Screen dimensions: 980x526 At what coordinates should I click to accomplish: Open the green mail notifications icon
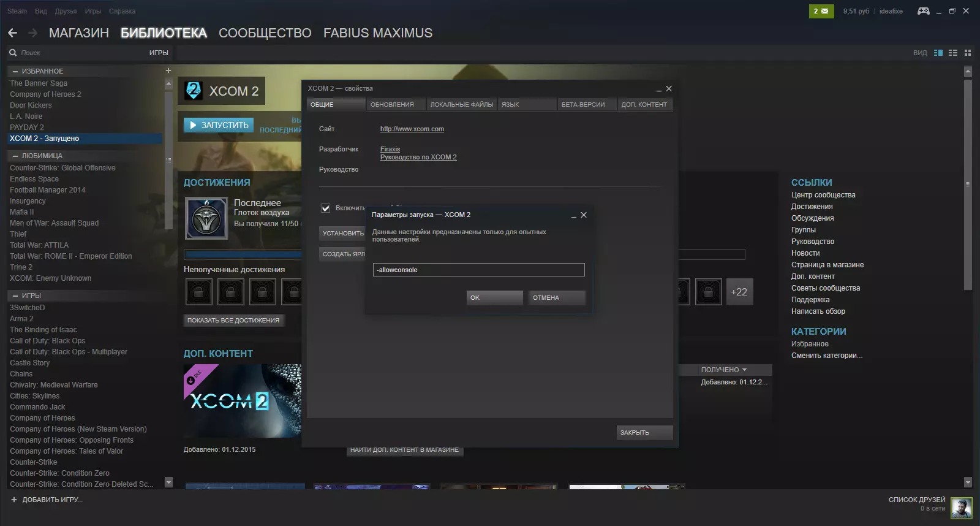(821, 11)
